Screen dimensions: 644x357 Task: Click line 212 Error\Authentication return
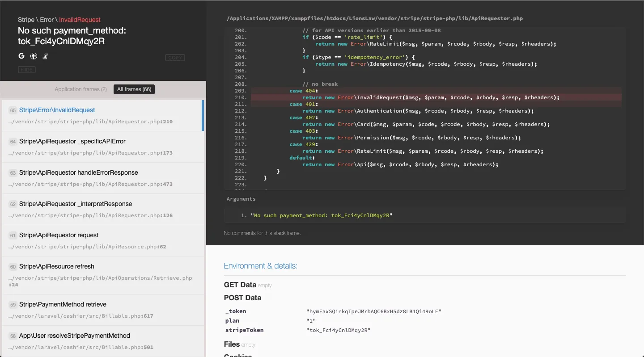tap(418, 111)
